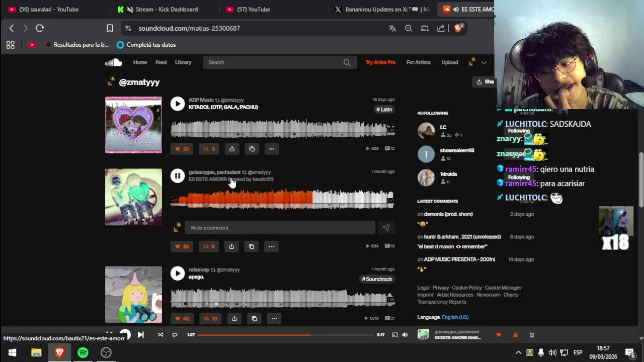The image size is (644, 362).
Task: Like the current track in player bar
Action: 499,335
